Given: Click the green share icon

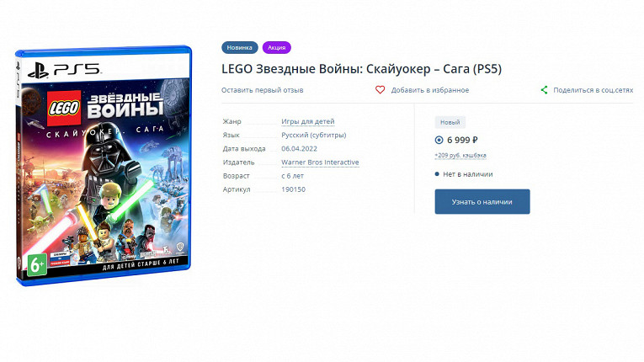Looking at the screenshot, I should 545,90.
